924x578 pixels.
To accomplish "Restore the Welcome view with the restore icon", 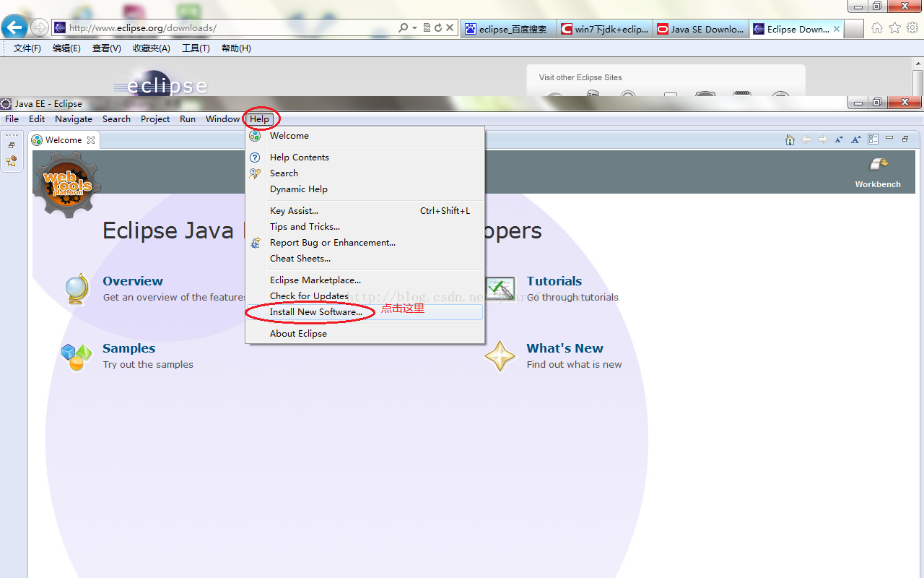I will [x=905, y=139].
